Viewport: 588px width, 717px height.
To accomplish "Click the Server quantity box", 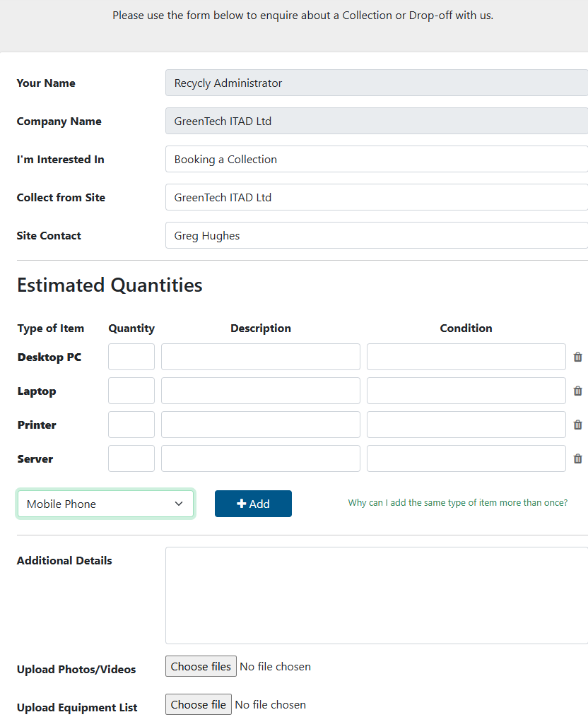I will [131, 459].
